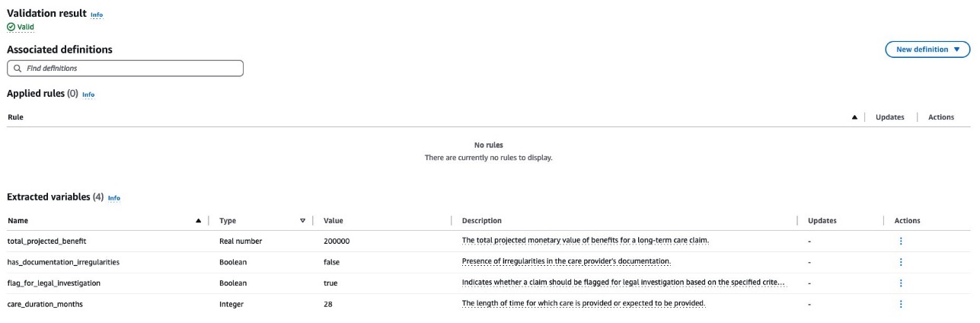Select the total_projected_benefit variable name

46,241
